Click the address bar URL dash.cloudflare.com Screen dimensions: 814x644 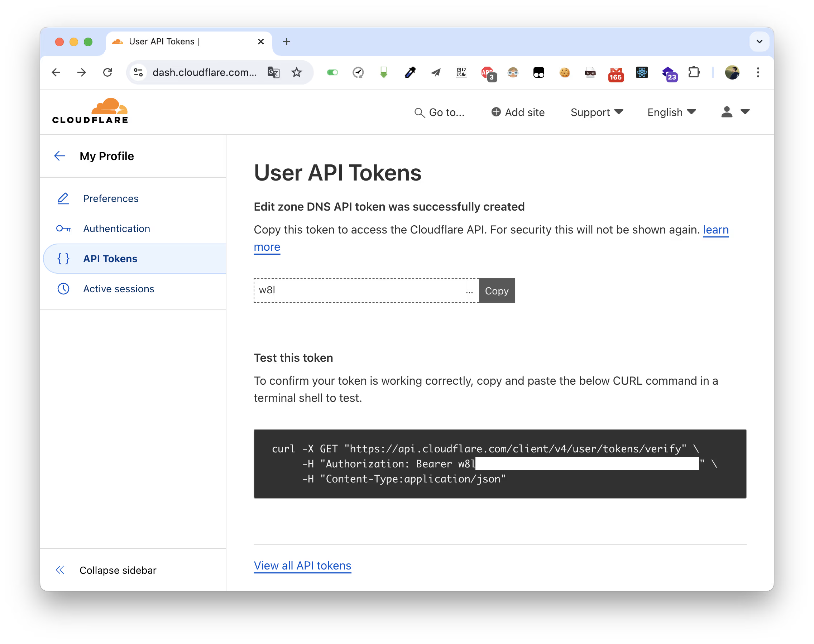click(x=205, y=72)
